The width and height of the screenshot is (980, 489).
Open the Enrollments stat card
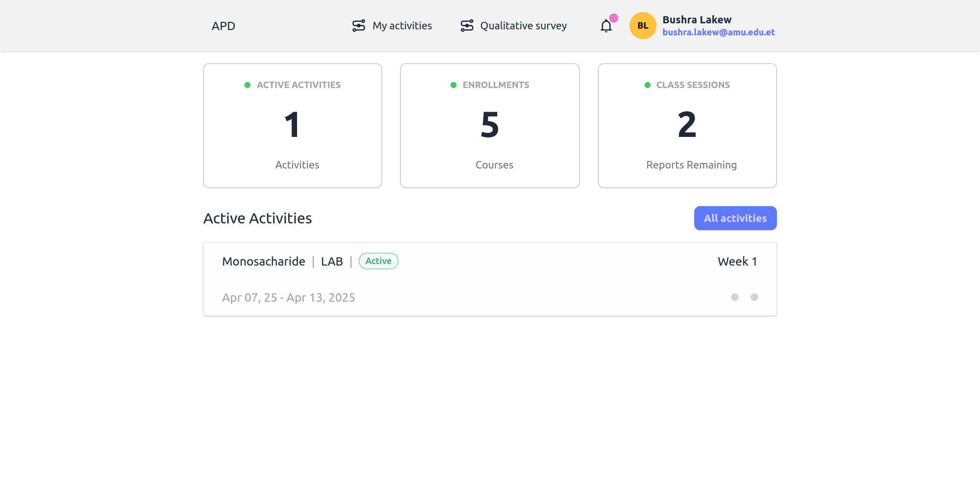(490, 126)
